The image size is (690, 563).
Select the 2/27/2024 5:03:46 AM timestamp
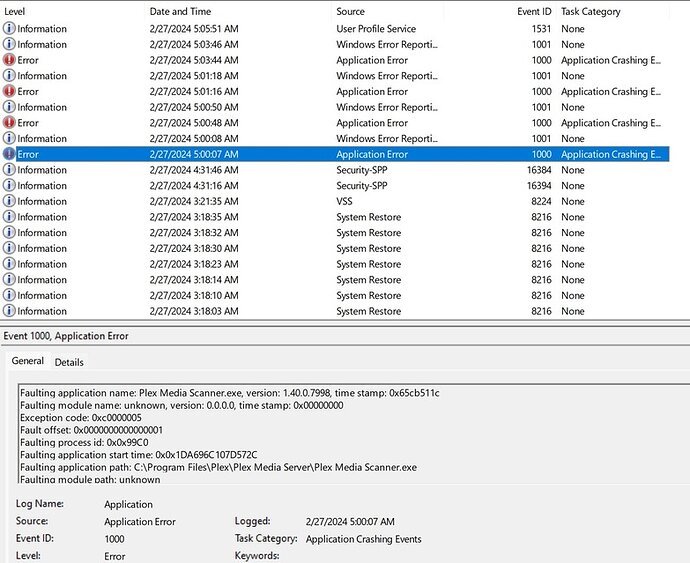click(x=194, y=44)
